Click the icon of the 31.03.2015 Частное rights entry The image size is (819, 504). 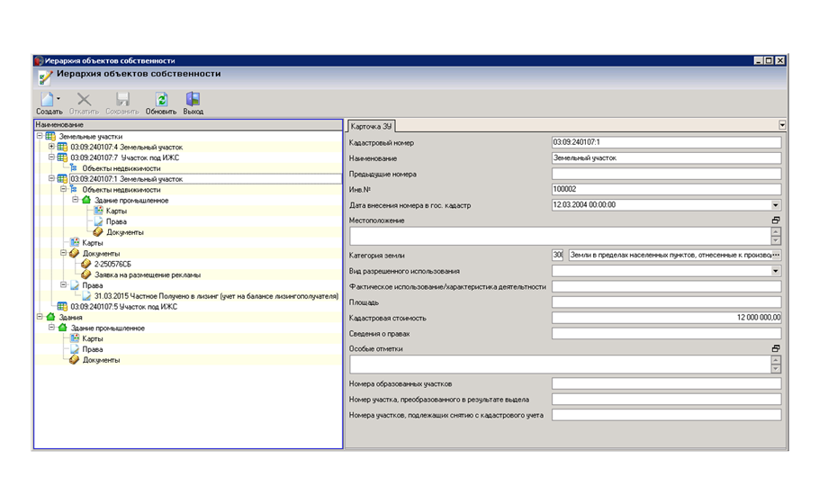point(86,295)
